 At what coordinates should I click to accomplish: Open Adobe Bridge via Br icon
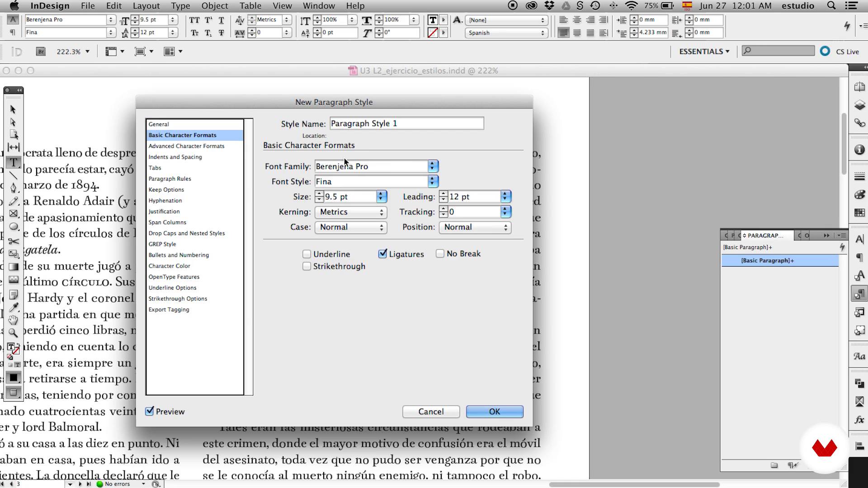coord(41,52)
